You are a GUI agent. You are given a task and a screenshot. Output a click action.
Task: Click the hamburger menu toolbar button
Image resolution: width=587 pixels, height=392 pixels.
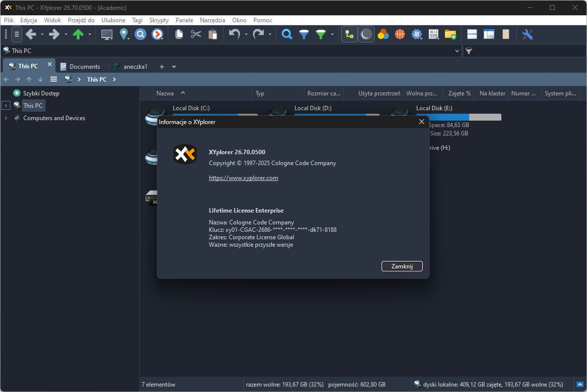click(x=17, y=35)
